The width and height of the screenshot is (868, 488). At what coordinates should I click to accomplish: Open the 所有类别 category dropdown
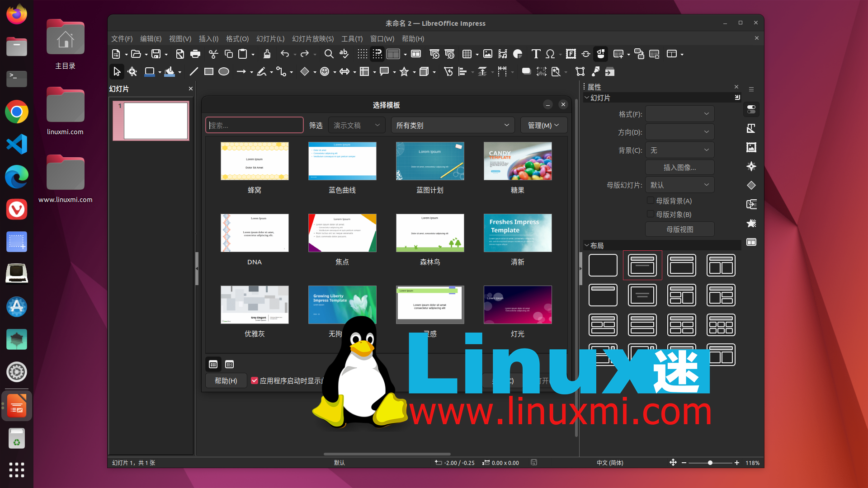(453, 125)
